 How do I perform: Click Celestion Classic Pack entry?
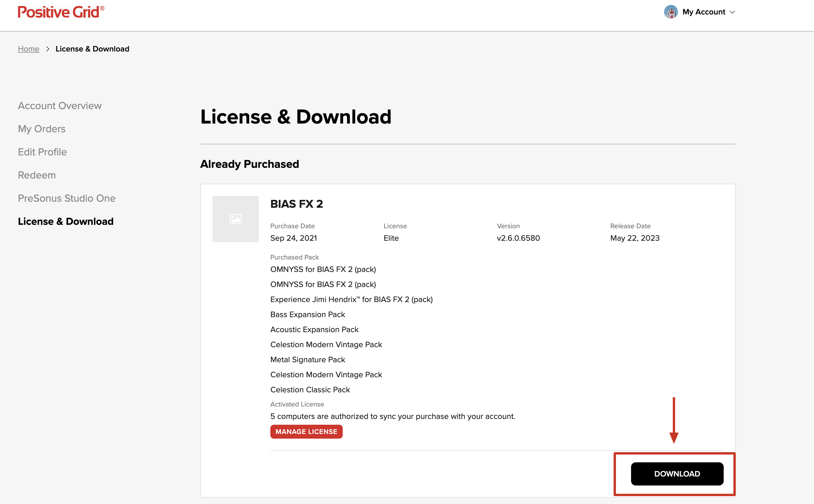[310, 390]
